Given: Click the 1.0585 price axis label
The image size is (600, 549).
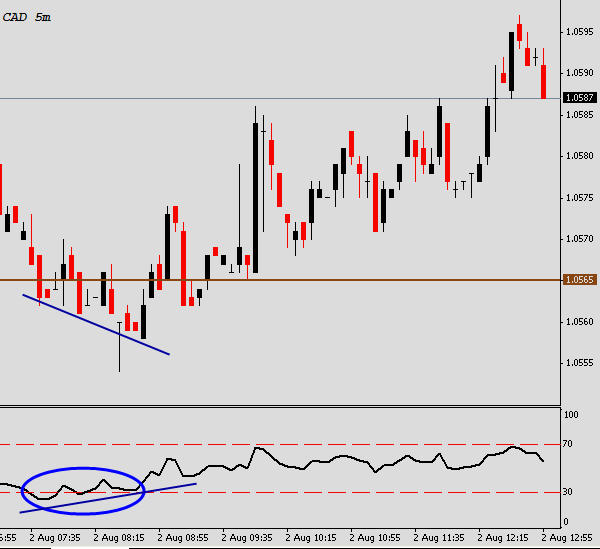Looking at the screenshot, I should [x=579, y=114].
